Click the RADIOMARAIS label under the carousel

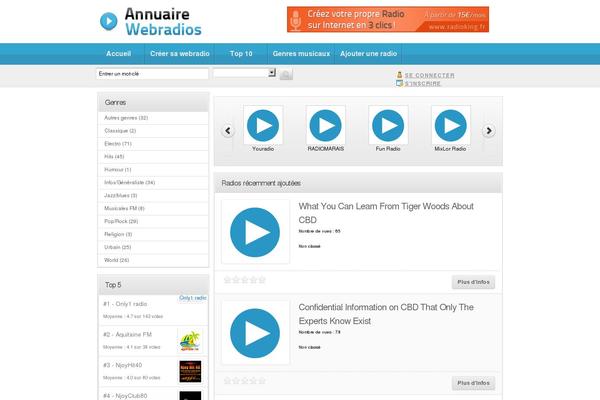[326, 149]
